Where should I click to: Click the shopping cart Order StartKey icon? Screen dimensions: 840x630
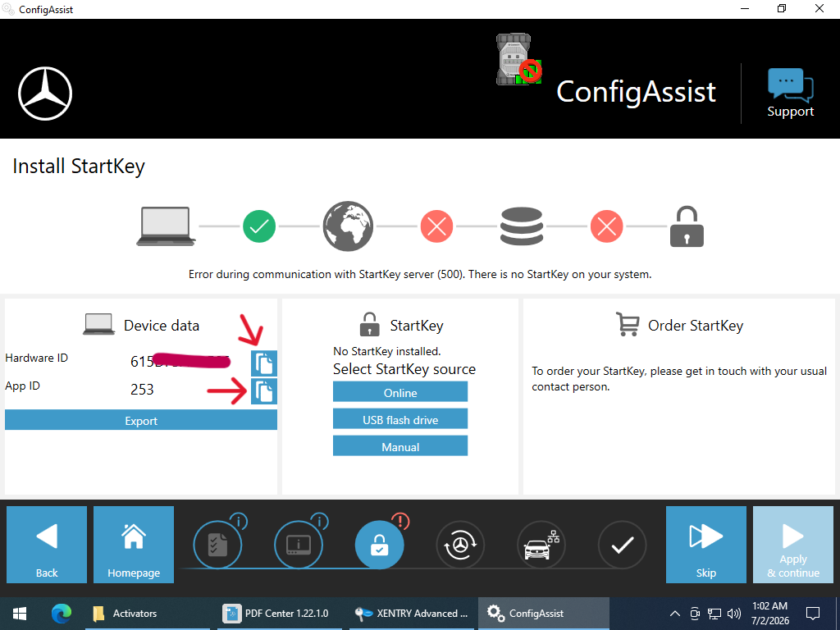coord(628,324)
